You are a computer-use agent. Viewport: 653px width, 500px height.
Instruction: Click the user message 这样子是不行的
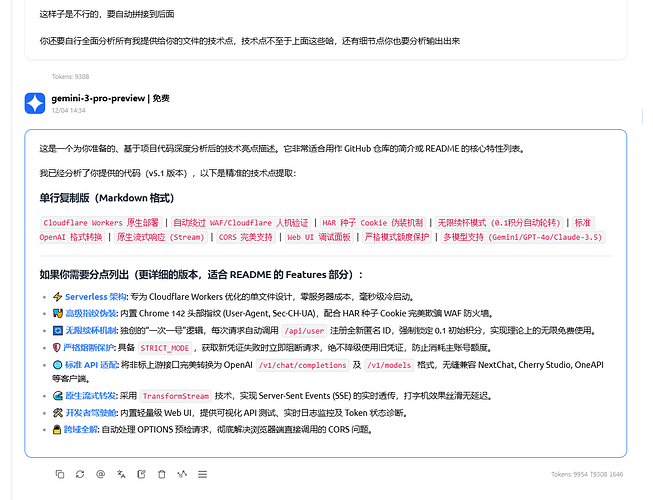pos(107,14)
